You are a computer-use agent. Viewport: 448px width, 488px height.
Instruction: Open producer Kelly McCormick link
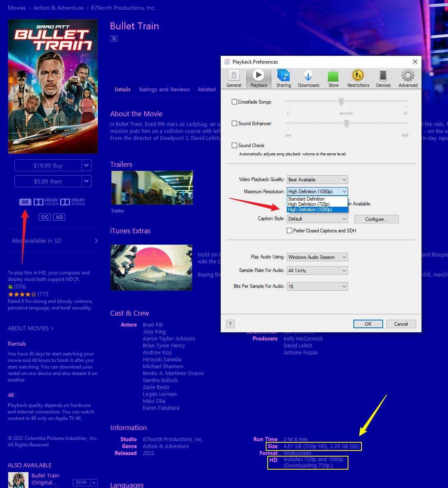[x=303, y=339]
